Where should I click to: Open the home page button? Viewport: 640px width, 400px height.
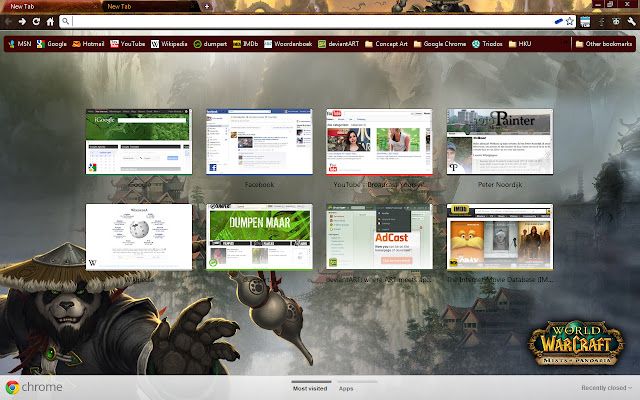(x=50, y=22)
